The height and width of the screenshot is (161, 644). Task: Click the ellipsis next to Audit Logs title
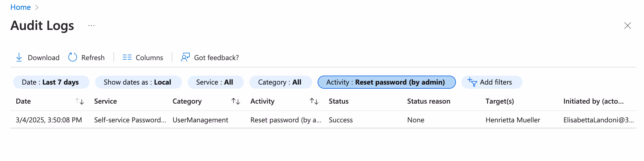click(x=91, y=26)
